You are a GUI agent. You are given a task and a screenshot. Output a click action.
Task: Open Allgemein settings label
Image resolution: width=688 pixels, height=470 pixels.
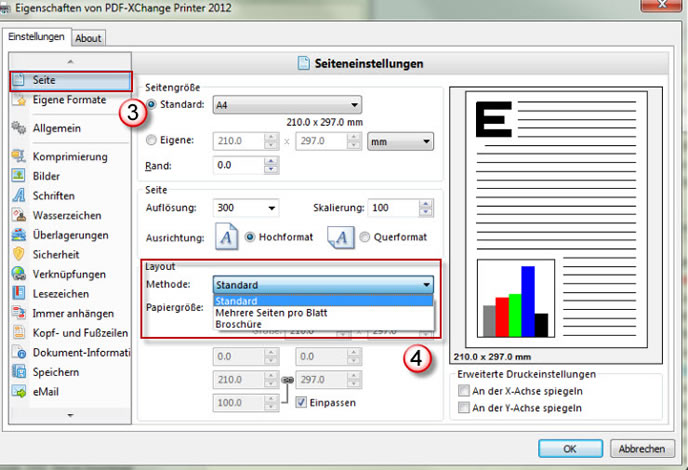[57, 128]
